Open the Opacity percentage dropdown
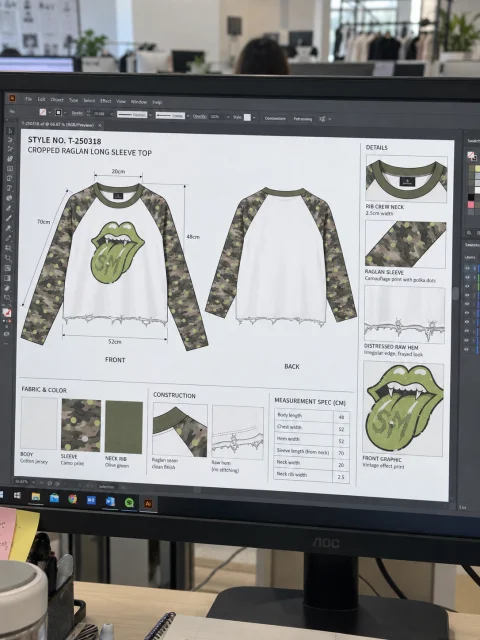 (x=229, y=117)
